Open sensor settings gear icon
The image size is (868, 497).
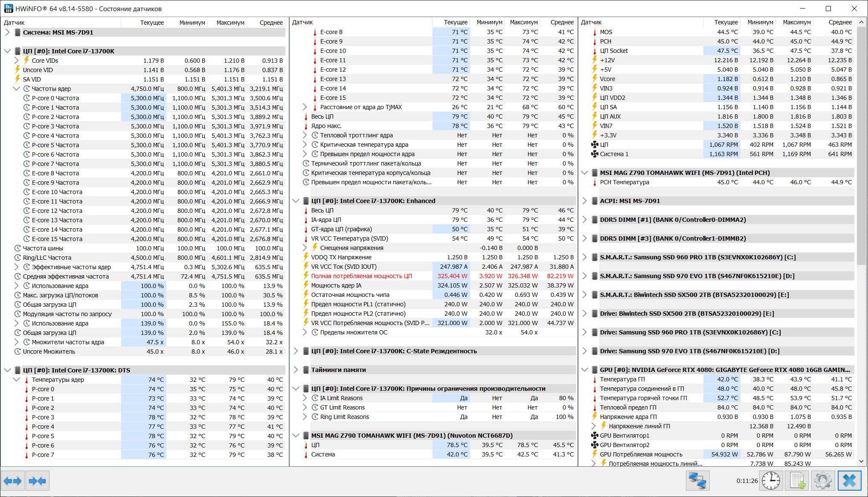click(822, 481)
